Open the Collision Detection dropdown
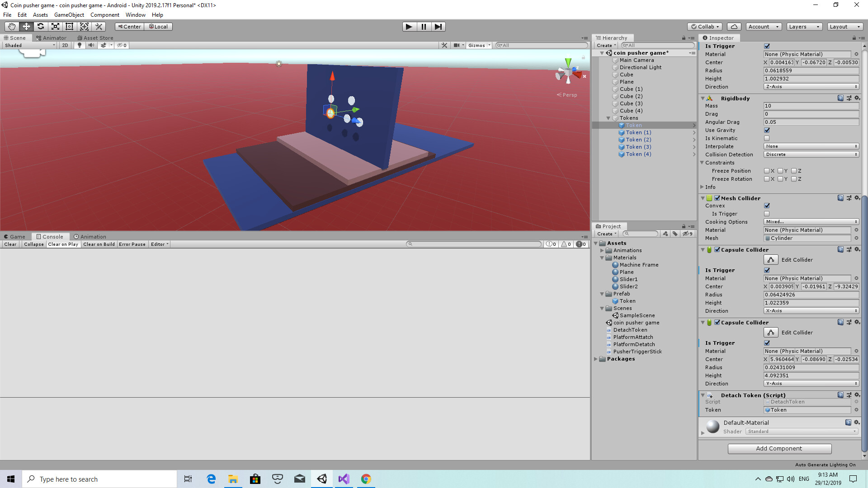Screen dimensions: 868x488 pos(811,155)
